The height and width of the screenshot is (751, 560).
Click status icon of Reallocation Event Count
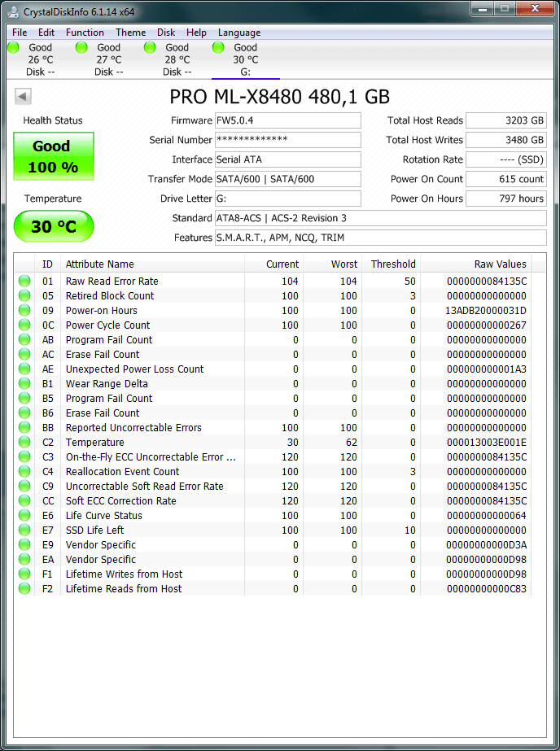pyautogui.click(x=24, y=472)
